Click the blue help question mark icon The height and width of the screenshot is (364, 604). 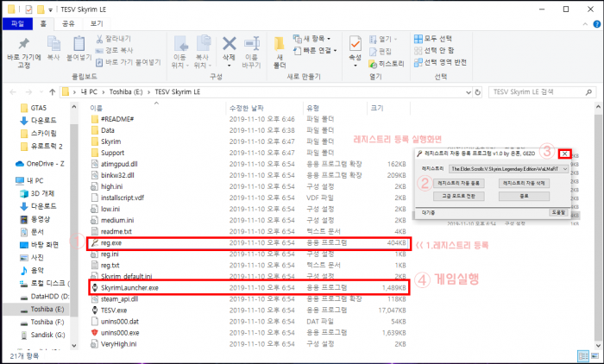click(596, 24)
